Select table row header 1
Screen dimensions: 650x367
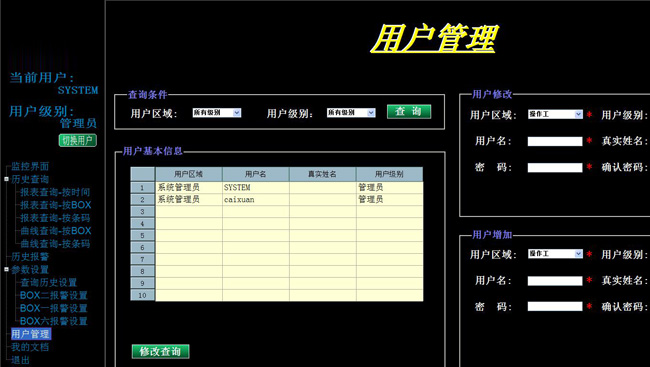tap(143, 187)
